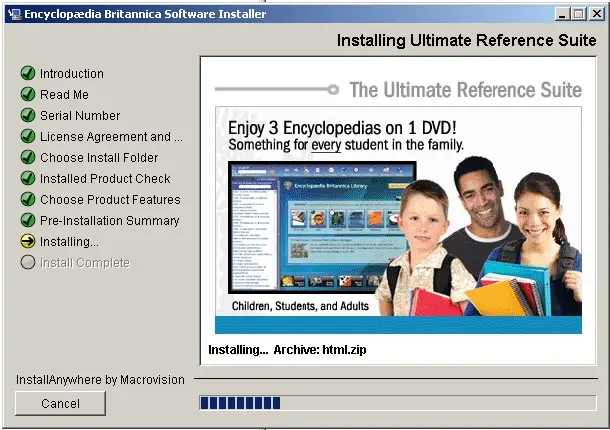This screenshot has width=610, height=430.
Task: Click the yellow arrow icon beside Installing...
Action: tap(28, 241)
